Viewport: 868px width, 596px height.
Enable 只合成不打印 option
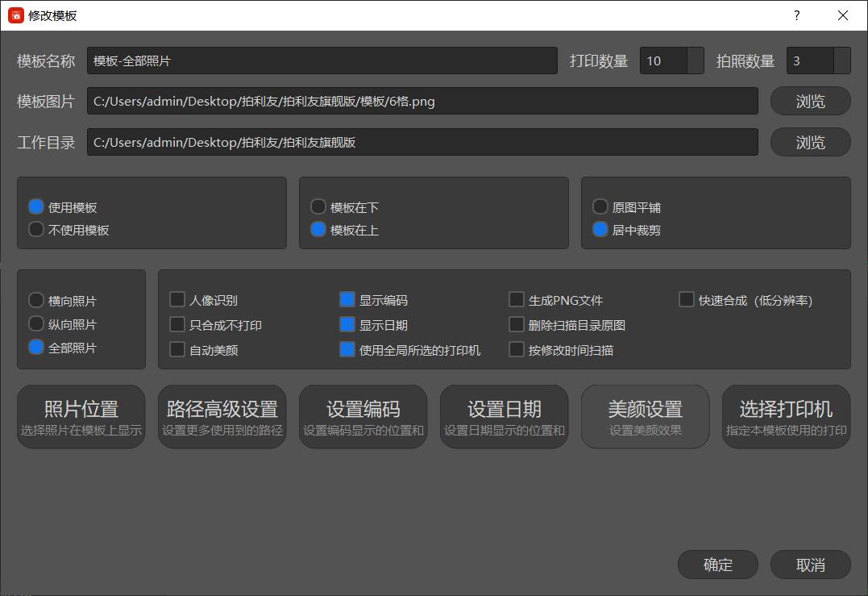pos(177,324)
